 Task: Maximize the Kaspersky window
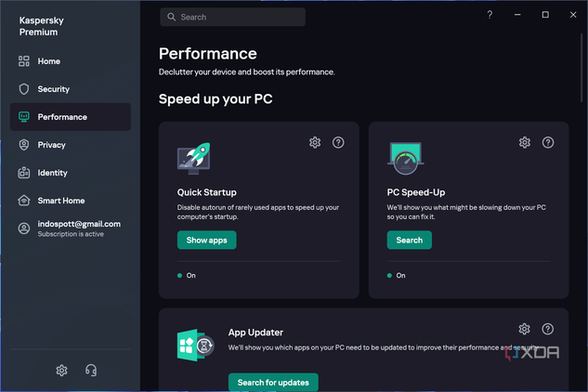click(x=545, y=15)
